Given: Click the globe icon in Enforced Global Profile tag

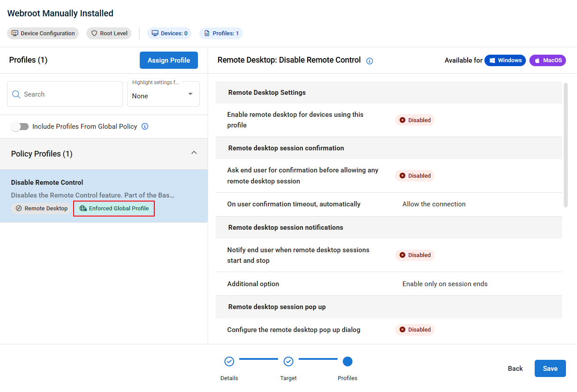Looking at the screenshot, I should (x=83, y=209).
